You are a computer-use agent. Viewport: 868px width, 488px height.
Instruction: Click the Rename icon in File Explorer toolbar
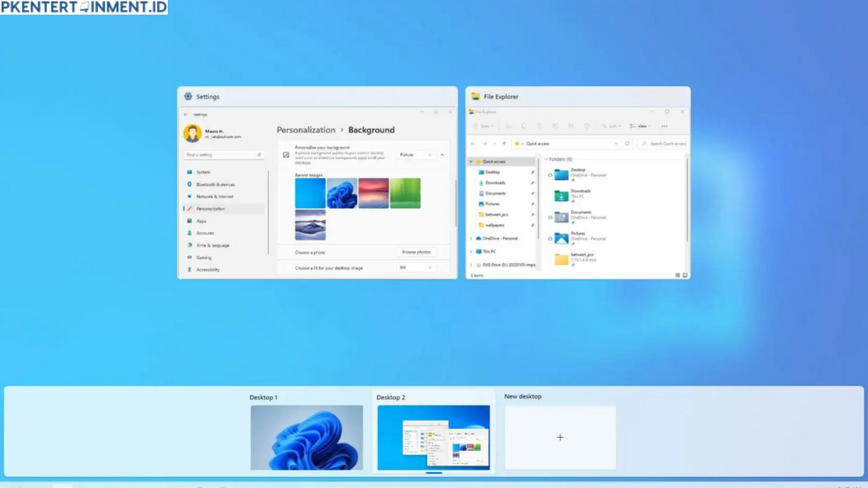pyautogui.click(x=555, y=125)
